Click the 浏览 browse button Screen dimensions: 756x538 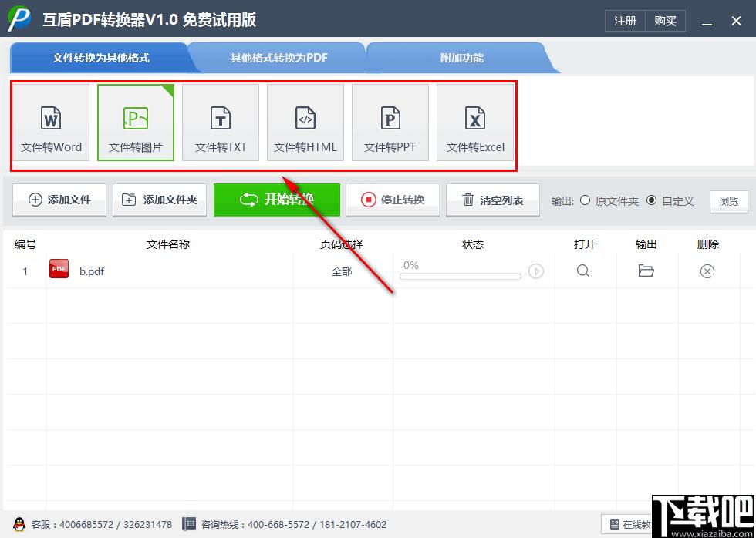pyautogui.click(x=728, y=201)
